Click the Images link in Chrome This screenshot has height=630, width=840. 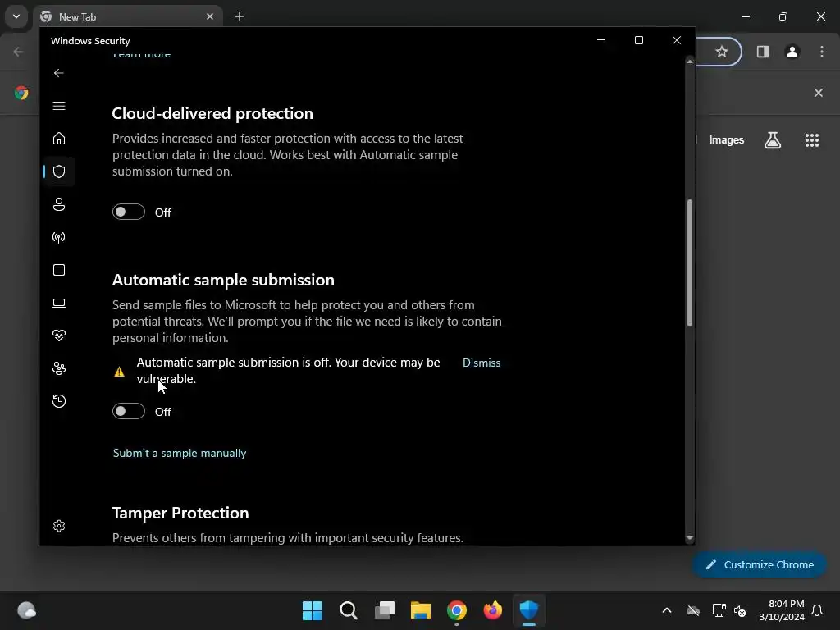[x=727, y=140]
